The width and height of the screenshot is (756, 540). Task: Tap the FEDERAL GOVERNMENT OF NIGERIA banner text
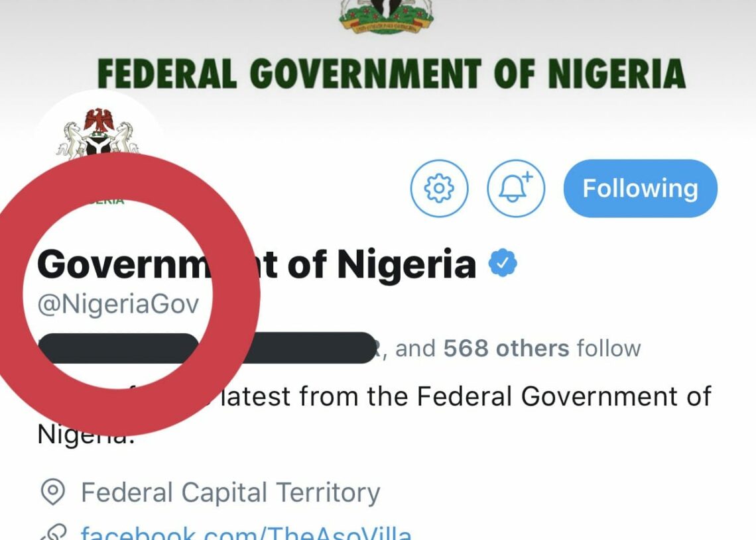[391, 74]
